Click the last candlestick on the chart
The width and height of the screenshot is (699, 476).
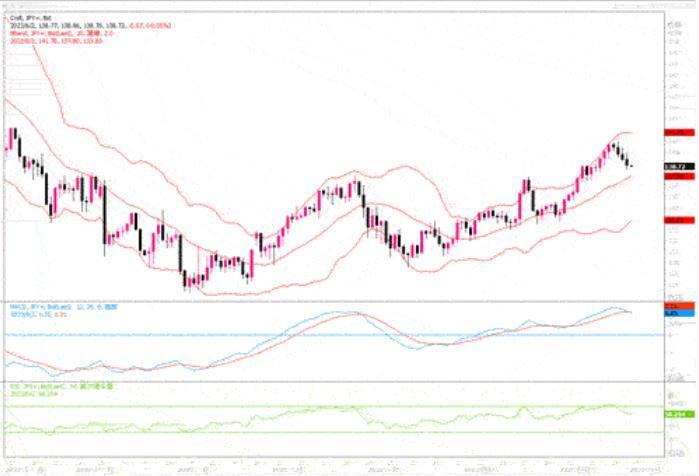pyautogui.click(x=630, y=166)
